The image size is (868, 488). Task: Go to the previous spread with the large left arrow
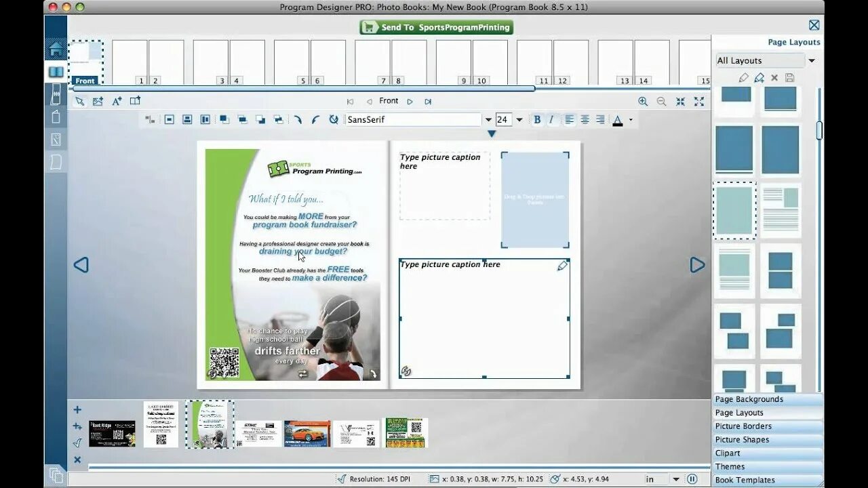[x=81, y=264]
